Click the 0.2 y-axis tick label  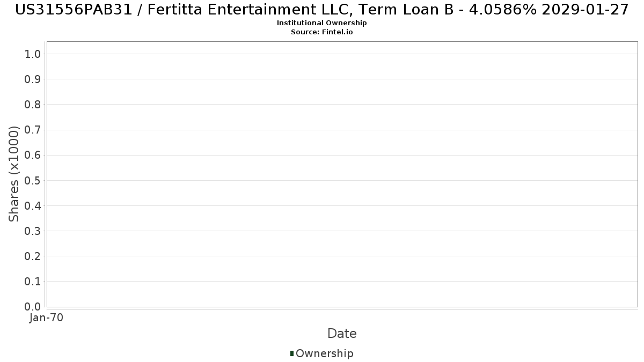[x=33, y=256]
